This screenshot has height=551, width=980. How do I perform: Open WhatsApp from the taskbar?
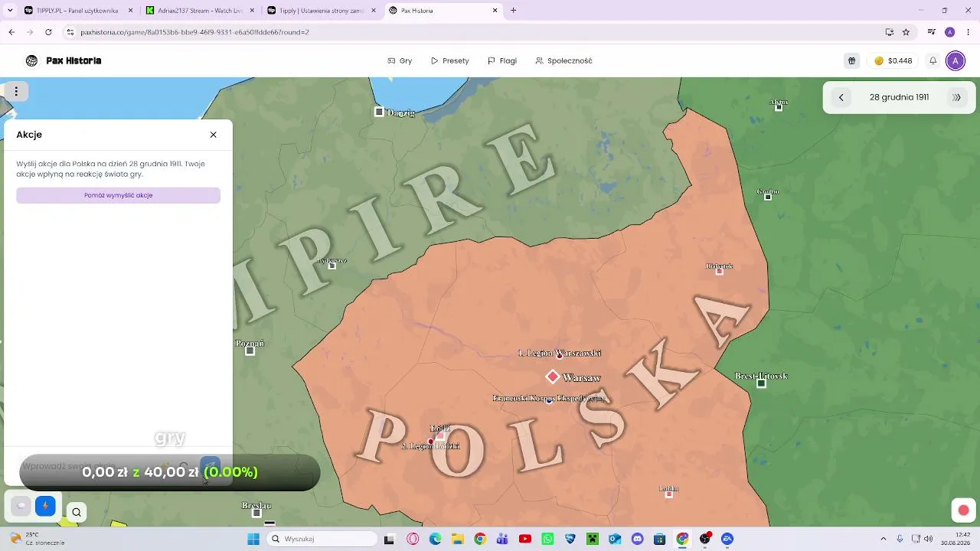coord(547,539)
